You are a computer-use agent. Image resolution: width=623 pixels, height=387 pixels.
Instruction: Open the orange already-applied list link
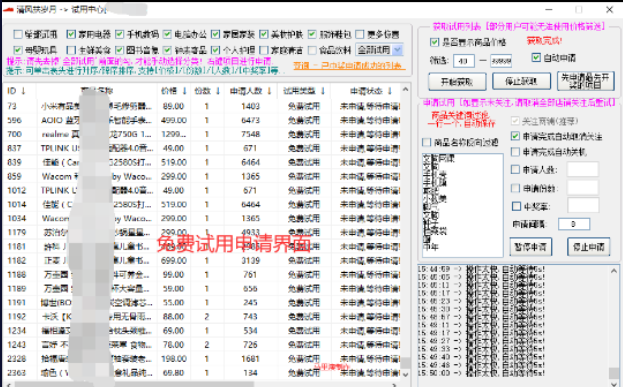click(349, 66)
